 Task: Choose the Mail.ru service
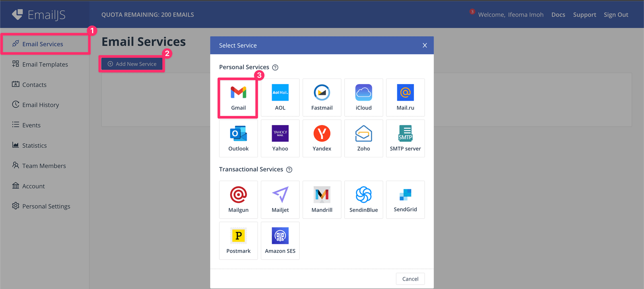coord(405,98)
